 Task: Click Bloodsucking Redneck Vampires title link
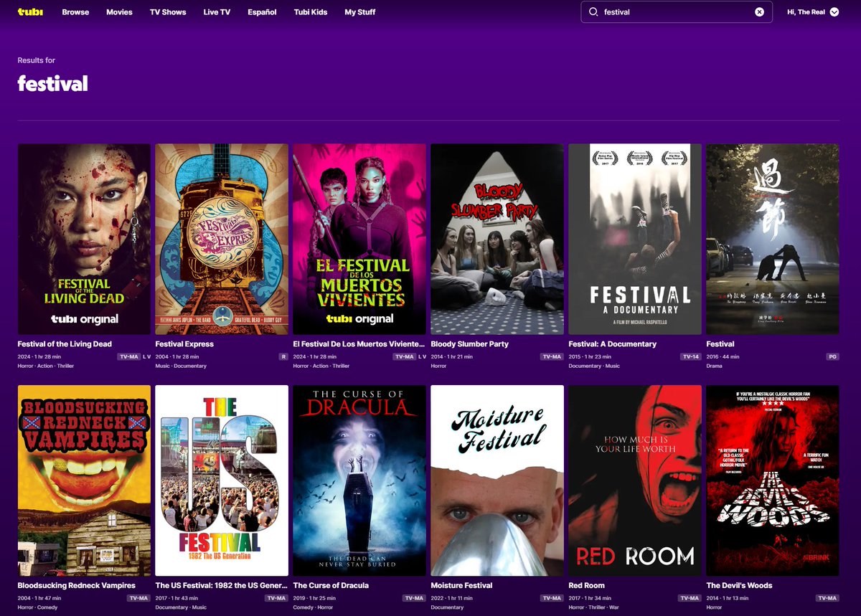coord(77,586)
